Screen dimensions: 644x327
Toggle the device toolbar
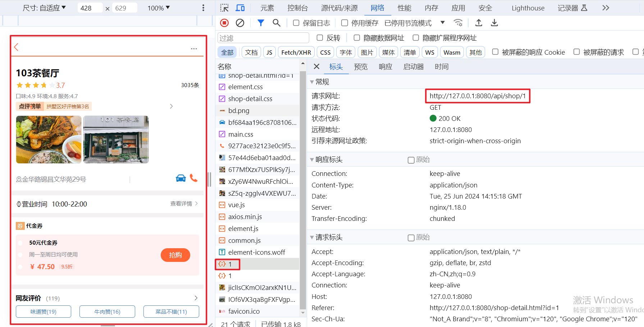[x=240, y=8]
